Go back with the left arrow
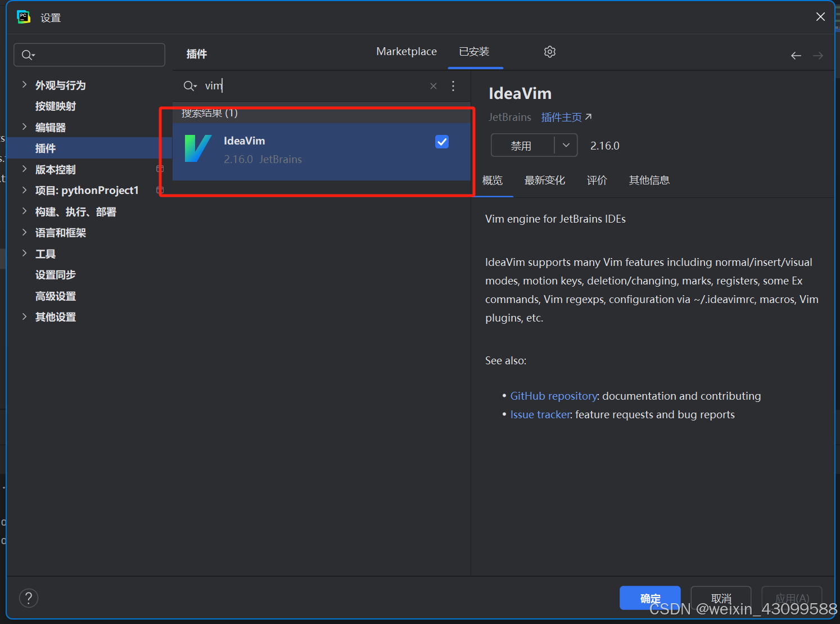 796,56
